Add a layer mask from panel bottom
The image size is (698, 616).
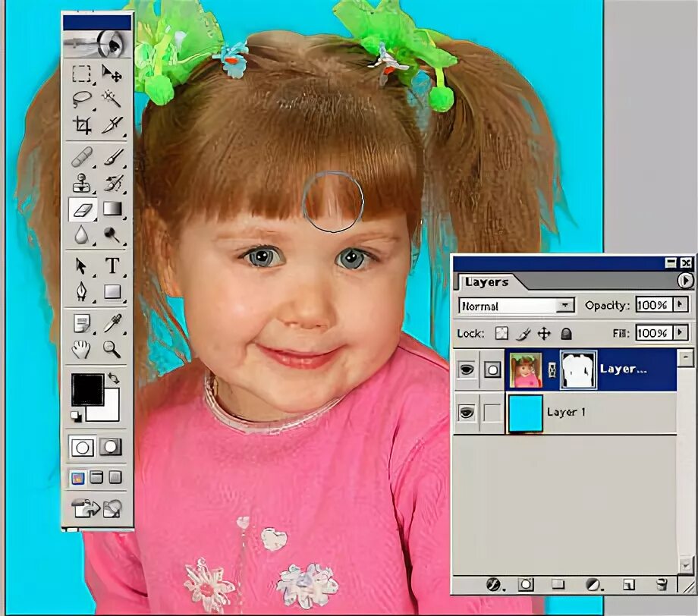(526, 584)
